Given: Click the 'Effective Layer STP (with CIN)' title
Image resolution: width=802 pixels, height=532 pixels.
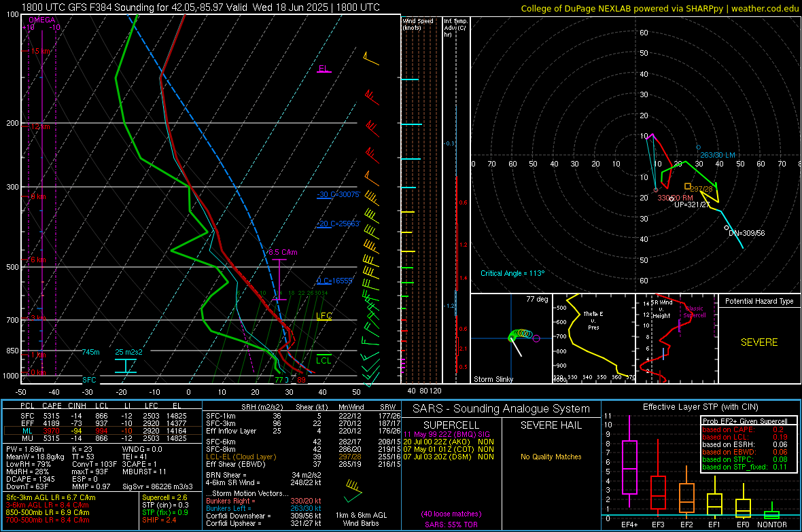Looking at the screenshot, I should [700, 407].
